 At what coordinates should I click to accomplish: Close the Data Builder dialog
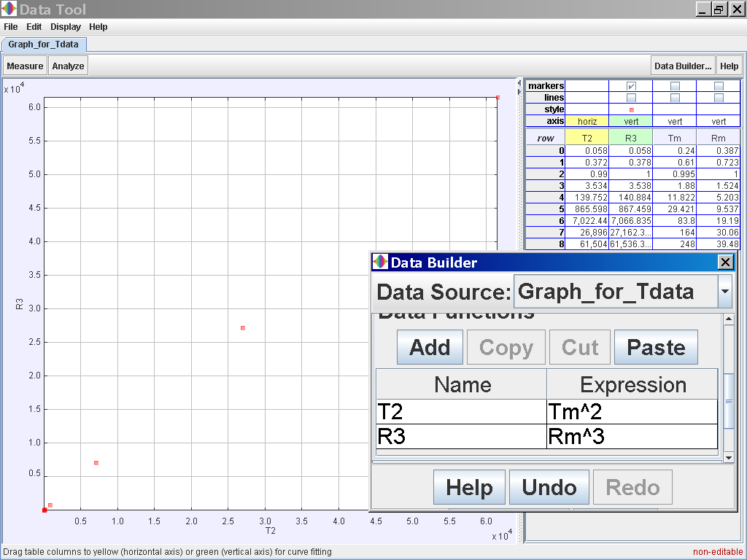pyautogui.click(x=725, y=262)
